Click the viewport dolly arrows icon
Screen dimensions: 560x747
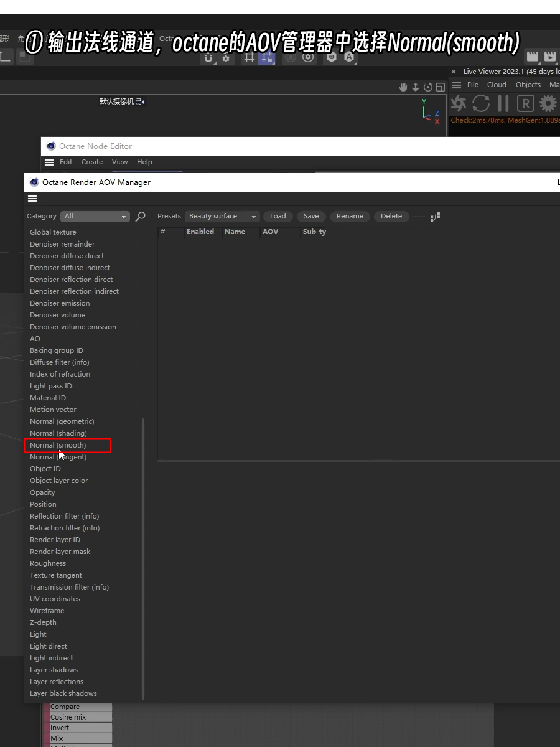[x=416, y=87]
